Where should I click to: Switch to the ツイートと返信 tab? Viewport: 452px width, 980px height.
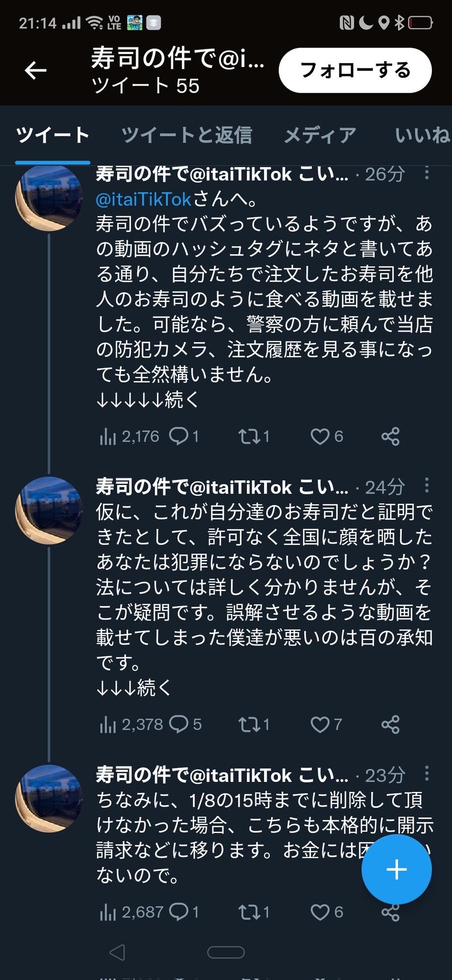tap(187, 135)
